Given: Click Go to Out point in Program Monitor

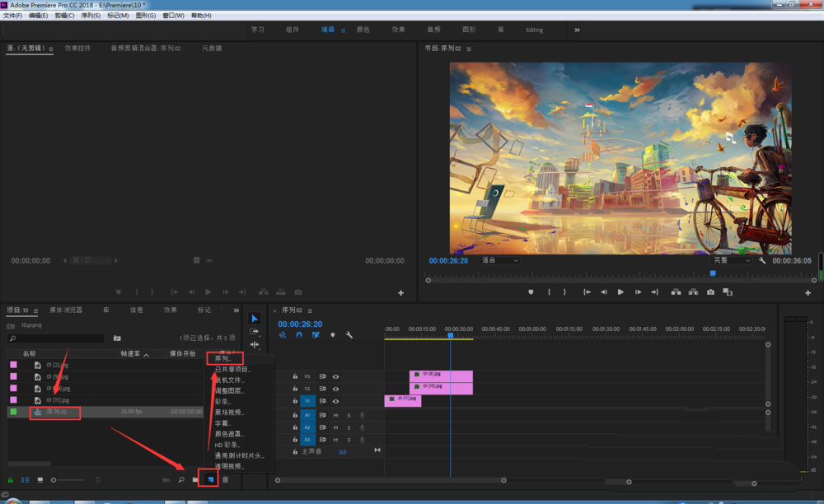Looking at the screenshot, I should point(655,292).
